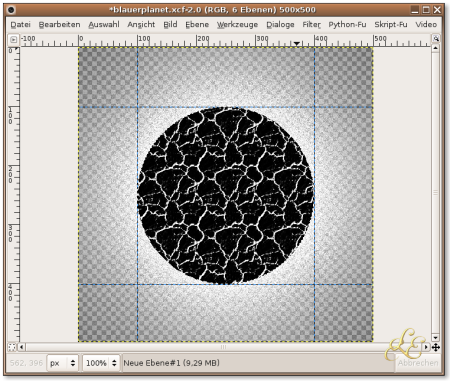Open the Filter menu
Screen dimensions: 450x381
[x=311, y=25]
